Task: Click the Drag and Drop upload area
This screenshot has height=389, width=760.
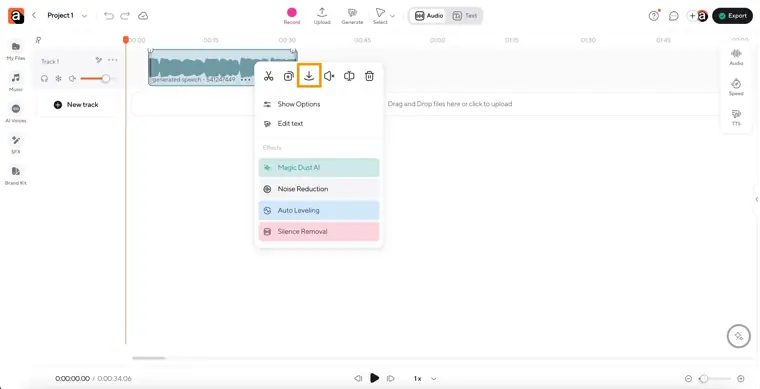Action: (x=449, y=104)
